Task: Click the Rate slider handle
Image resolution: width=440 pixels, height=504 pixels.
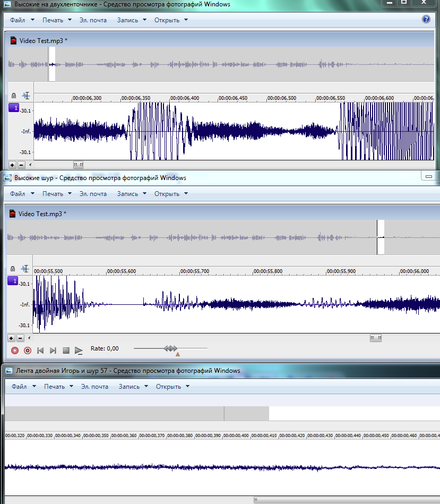Action: click(170, 348)
